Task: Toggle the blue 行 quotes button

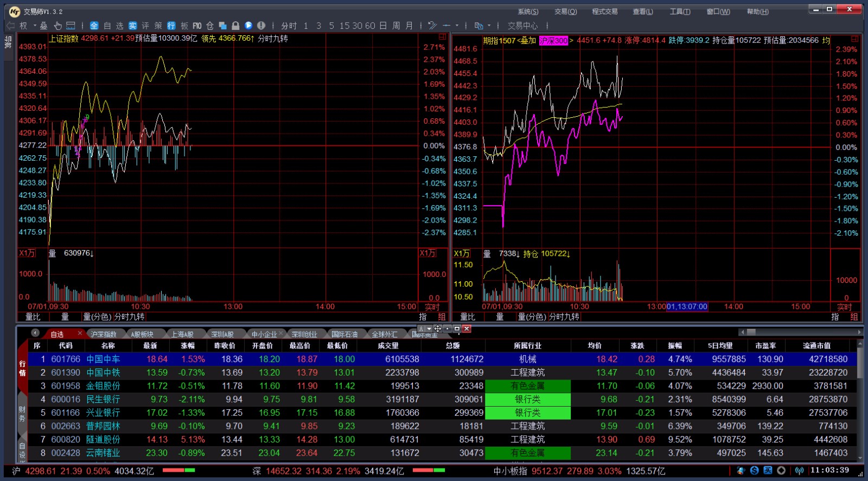Action: point(171,26)
